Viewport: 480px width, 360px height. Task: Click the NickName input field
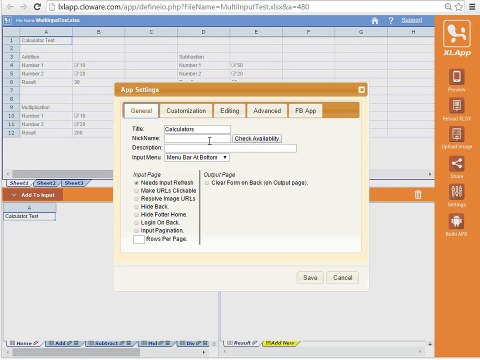[197, 138]
